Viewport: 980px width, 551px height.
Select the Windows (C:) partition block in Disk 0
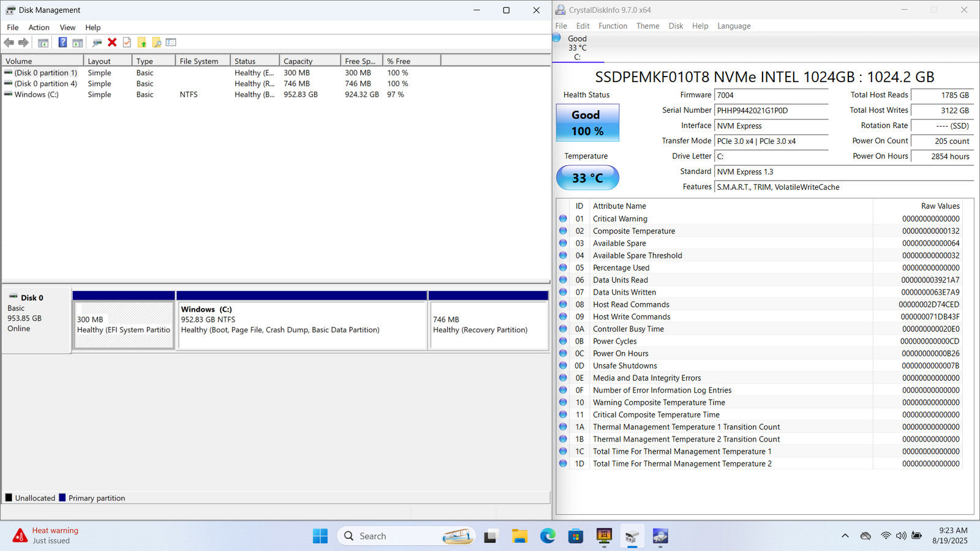click(x=301, y=324)
